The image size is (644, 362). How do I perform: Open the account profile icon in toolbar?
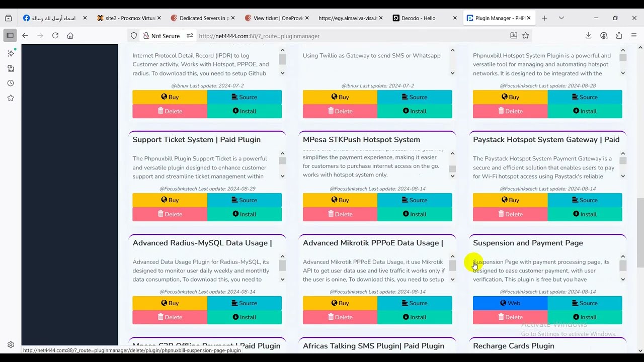point(604,36)
